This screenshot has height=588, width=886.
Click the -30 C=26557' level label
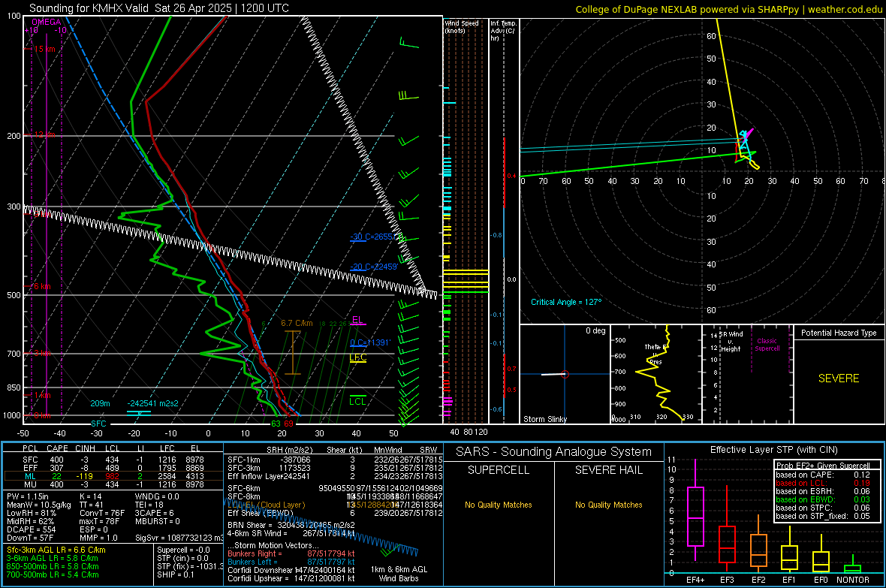(x=373, y=237)
